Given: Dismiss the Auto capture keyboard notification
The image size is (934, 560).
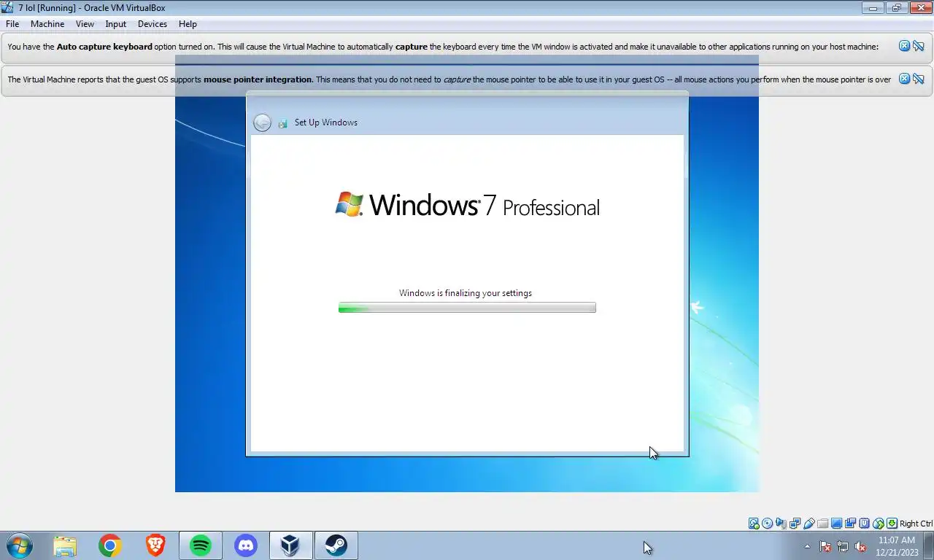Looking at the screenshot, I should coord(904,46).
